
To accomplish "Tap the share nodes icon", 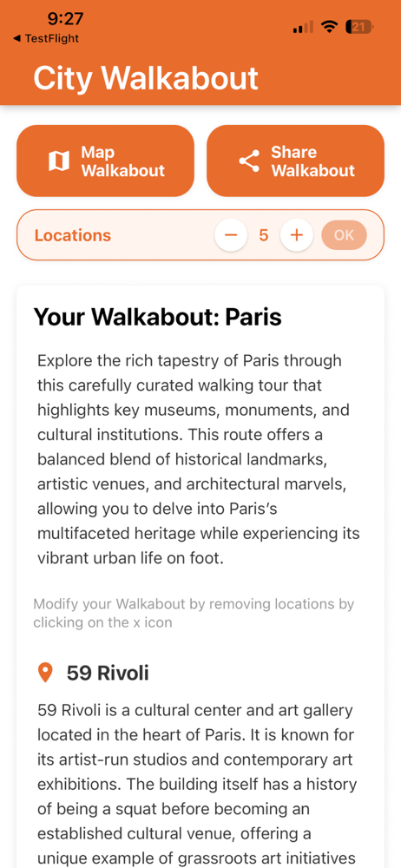I will tap(249, 161).
